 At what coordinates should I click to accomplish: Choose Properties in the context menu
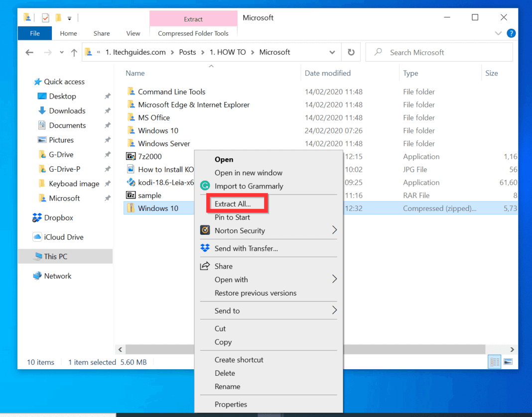coord(231,405)
